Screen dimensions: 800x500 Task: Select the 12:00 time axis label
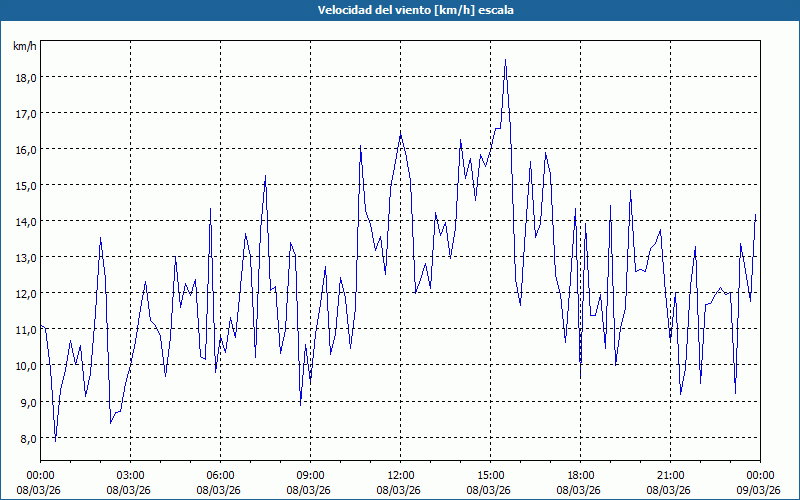(x=400, y=475)
